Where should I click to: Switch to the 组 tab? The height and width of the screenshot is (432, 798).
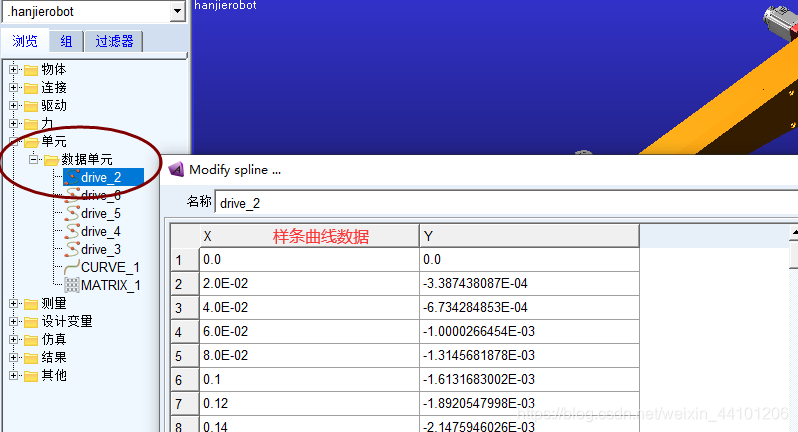point(66,41)
